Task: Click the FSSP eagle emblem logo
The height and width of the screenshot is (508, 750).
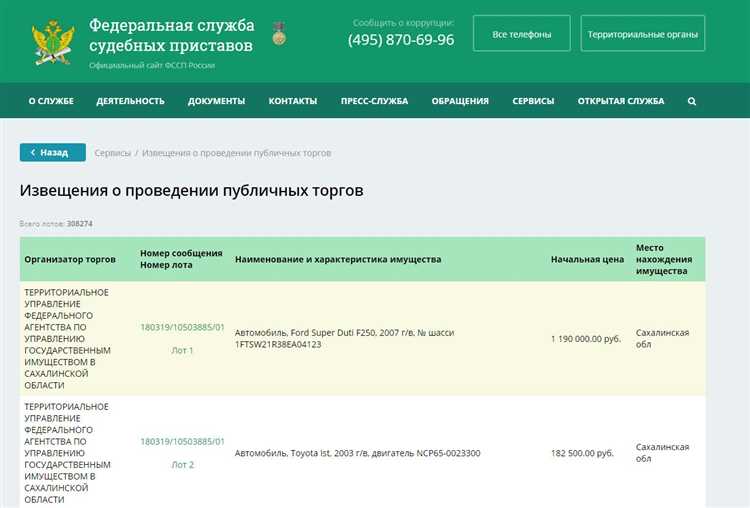Action: coord(53,43)
